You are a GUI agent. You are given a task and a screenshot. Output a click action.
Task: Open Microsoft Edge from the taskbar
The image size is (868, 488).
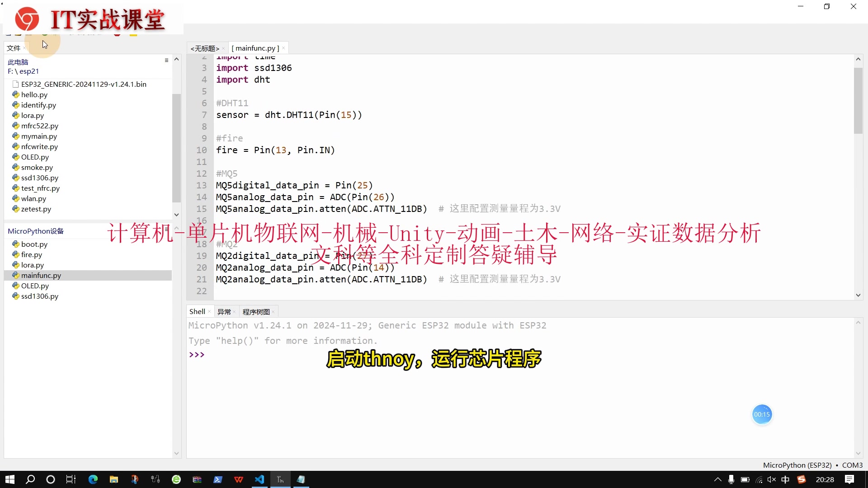pyautogui.click(x=93, y=479)
